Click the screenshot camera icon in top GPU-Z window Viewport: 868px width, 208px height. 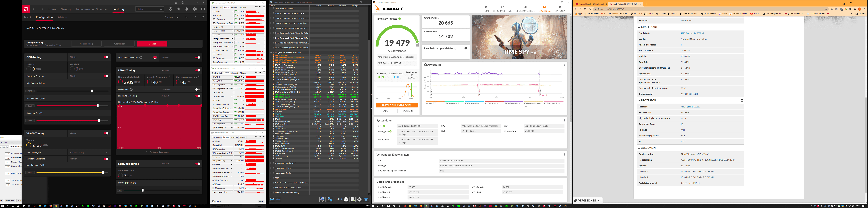point(256,7)
